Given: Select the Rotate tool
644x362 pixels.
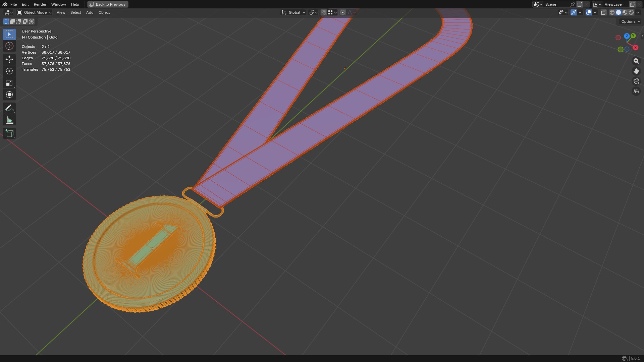Looking at the screenshot, I should [x=9, y=71].
